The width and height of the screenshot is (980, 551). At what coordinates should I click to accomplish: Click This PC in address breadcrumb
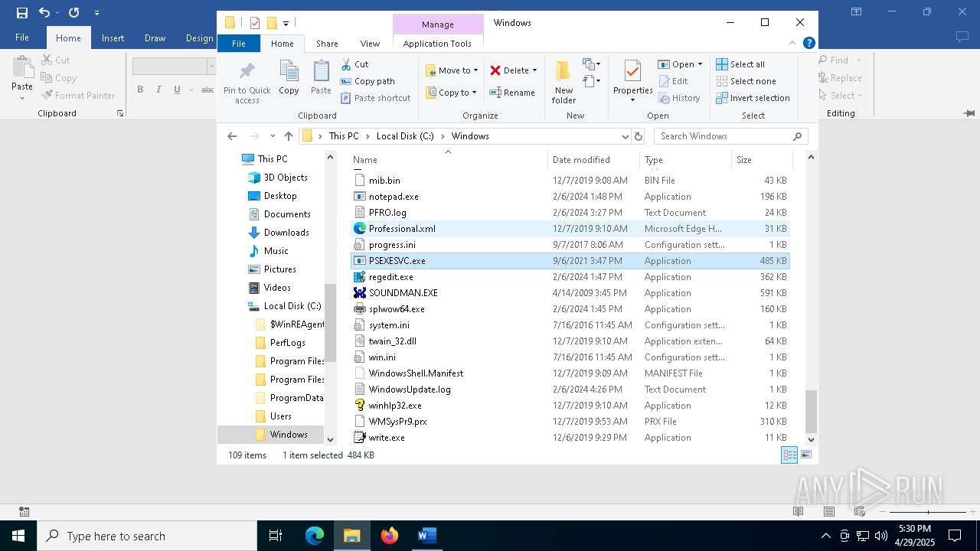click(x=344, y=136)
